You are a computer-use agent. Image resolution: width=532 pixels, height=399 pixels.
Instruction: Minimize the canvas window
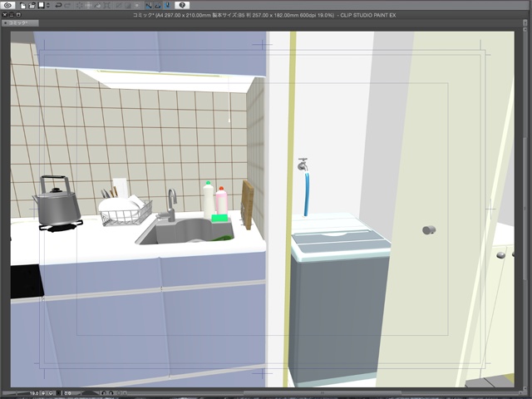12,15
